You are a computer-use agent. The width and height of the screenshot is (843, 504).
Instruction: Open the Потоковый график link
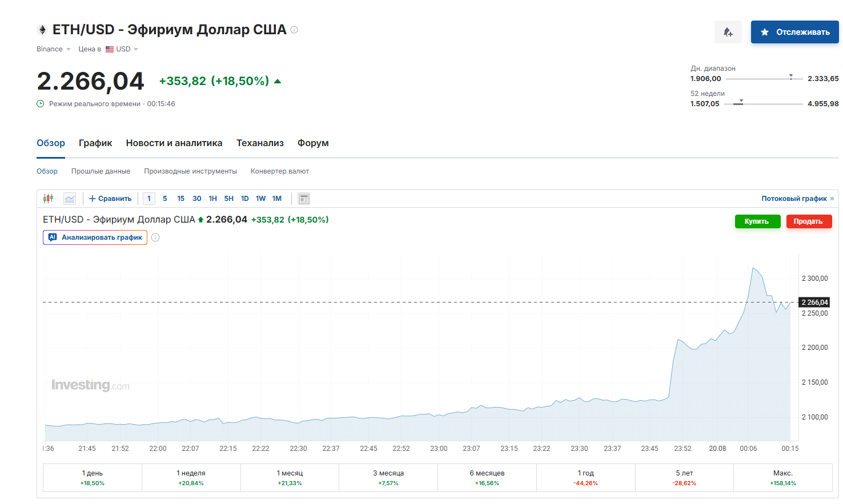[x=797, y=199]
